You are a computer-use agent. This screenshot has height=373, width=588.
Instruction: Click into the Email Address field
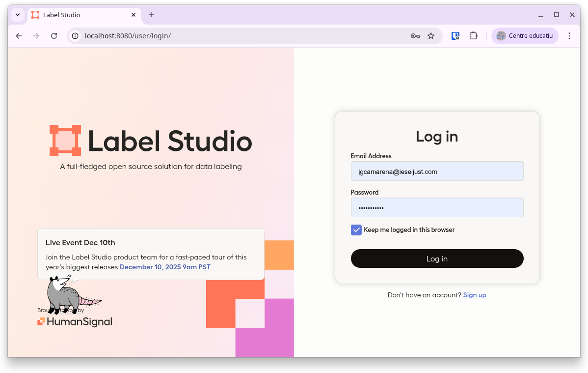437,172
